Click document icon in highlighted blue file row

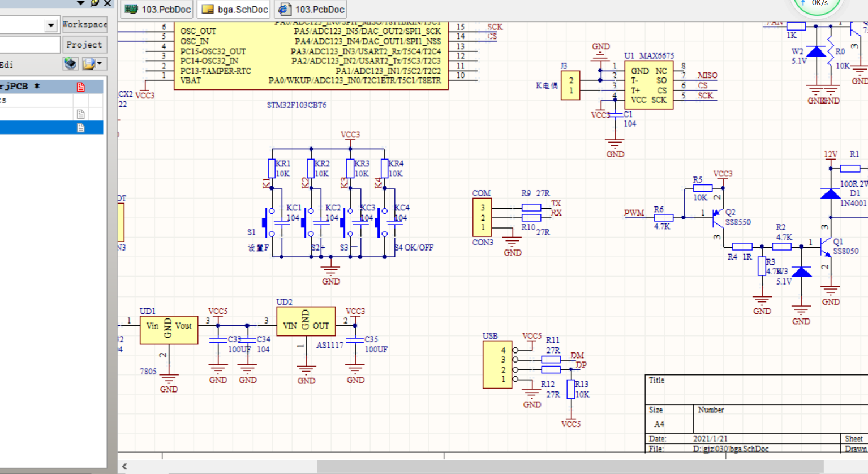coord(81,128)
